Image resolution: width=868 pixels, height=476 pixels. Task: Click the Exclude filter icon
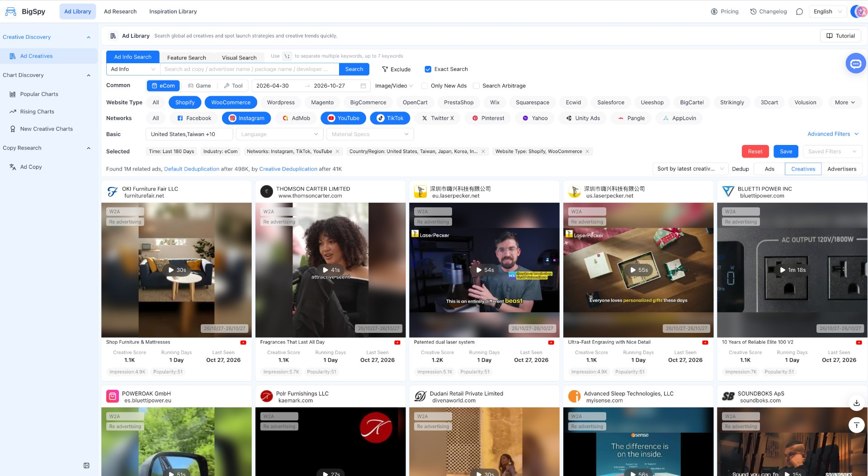point(385,70)
